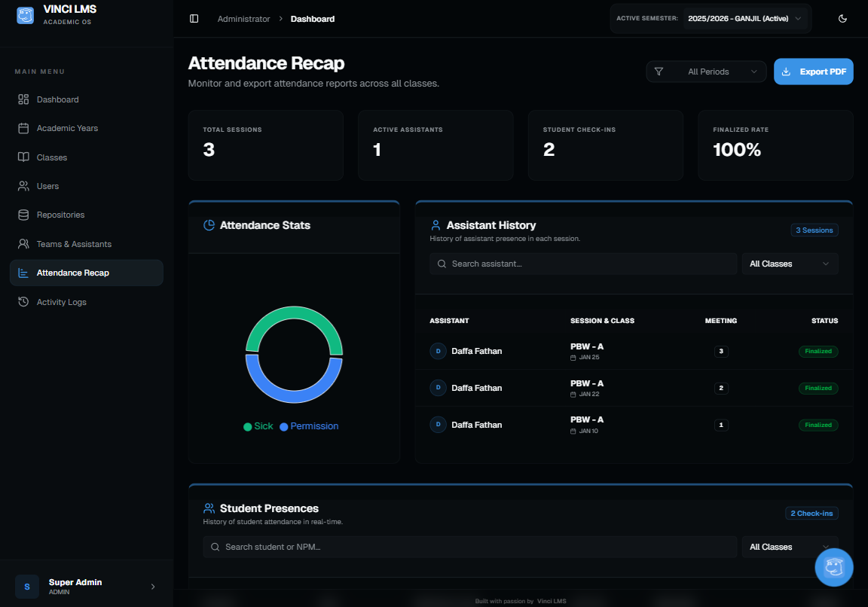Image resolution: width=868 pixels, height=607 pixels.
Task: Toggle the Sick legend item in chart
Action: tap(258, 426)
